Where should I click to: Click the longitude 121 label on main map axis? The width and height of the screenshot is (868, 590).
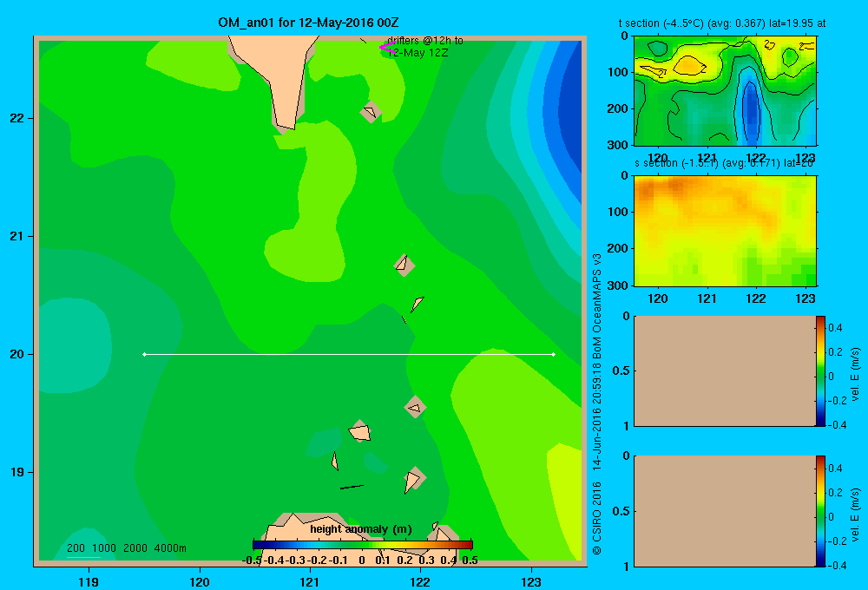coord(310,581)
